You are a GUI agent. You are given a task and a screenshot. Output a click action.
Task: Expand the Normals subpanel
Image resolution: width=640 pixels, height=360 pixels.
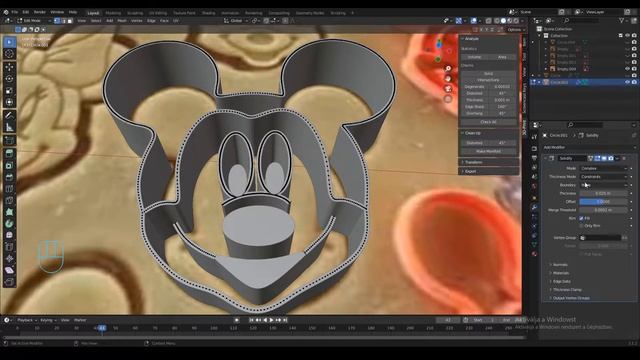[559, 264]
